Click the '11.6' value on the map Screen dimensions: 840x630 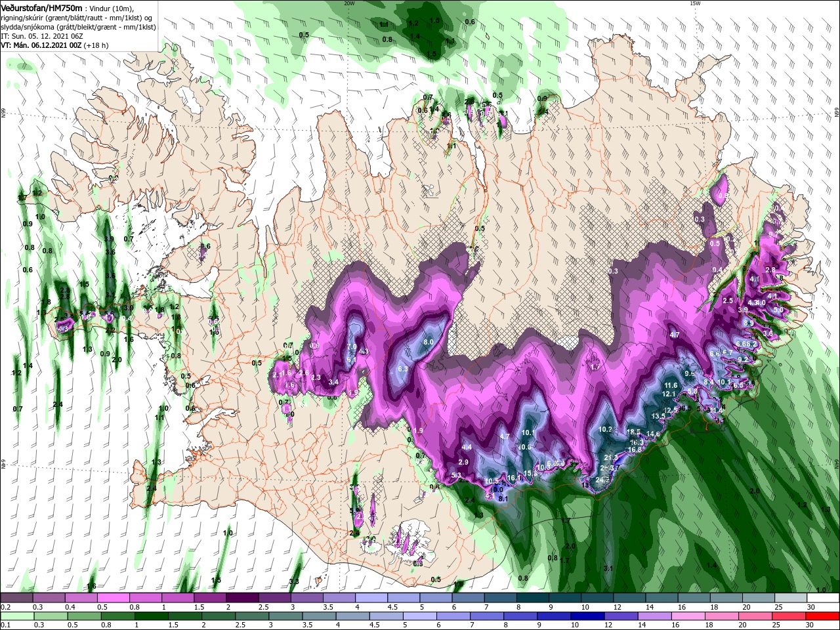671,385
